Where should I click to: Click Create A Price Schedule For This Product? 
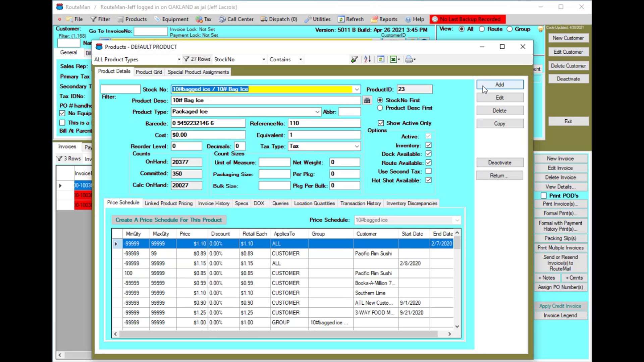[x=169, y=220]
